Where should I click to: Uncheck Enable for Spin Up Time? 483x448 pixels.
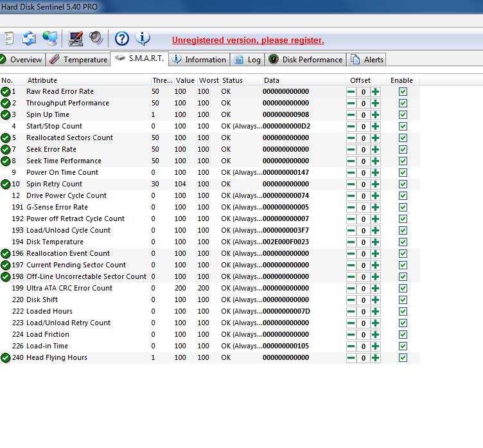[403, 115]
